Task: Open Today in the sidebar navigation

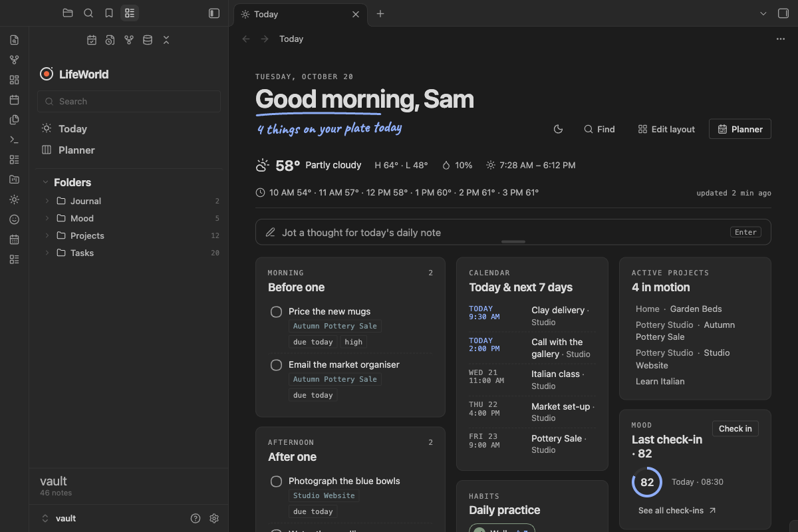Action: tap(129, 129)
